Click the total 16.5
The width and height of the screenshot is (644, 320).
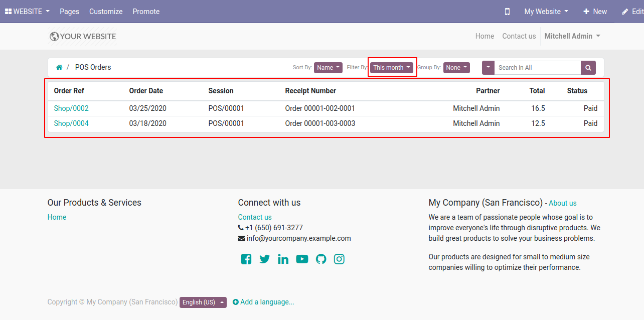[x=538, y=108]
